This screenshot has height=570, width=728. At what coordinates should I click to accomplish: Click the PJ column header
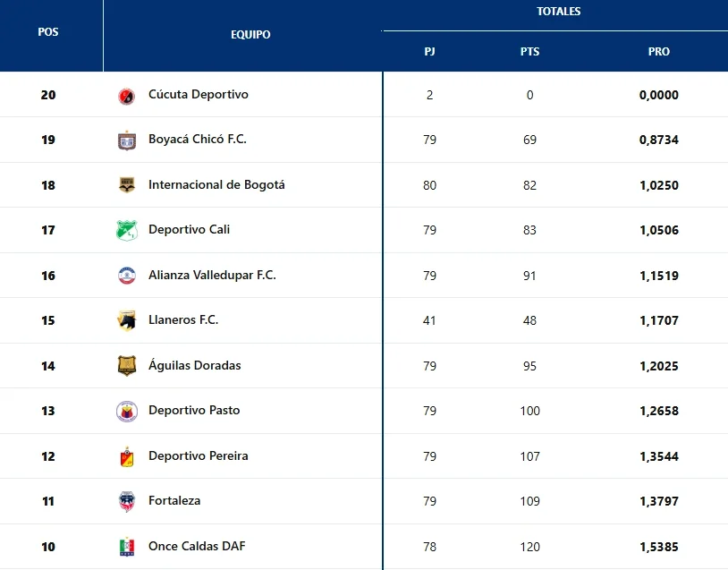pos(429,52)
